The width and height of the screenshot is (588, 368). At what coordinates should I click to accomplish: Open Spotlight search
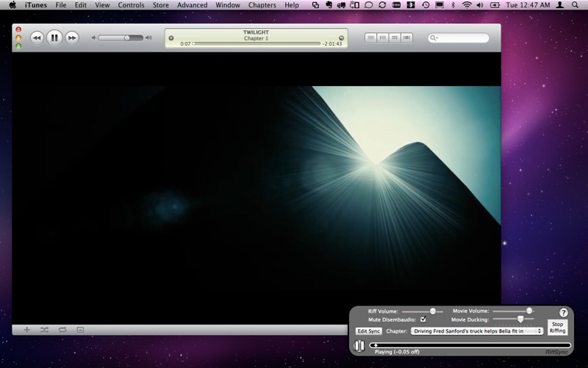(575, 5)
